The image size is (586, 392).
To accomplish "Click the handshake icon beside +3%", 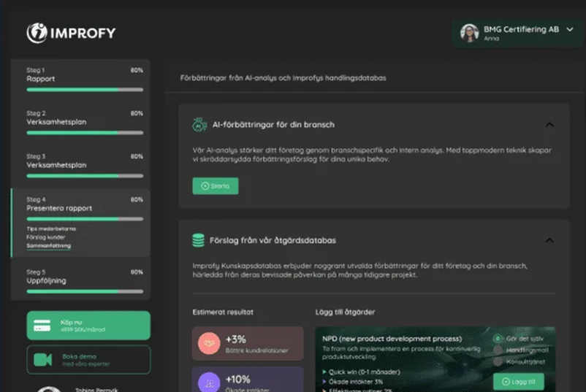I will 209,343.
